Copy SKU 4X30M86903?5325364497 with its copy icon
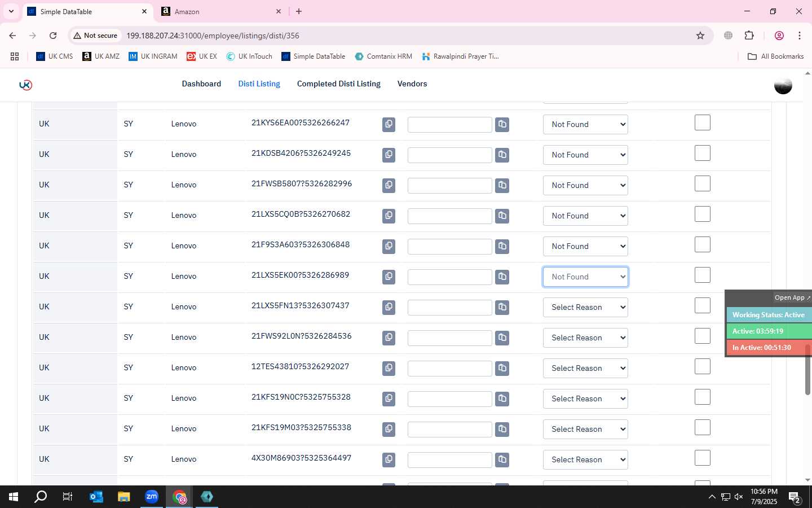Image resolution: width=812 pixels, height=508 pixels. tap(389, 459)
